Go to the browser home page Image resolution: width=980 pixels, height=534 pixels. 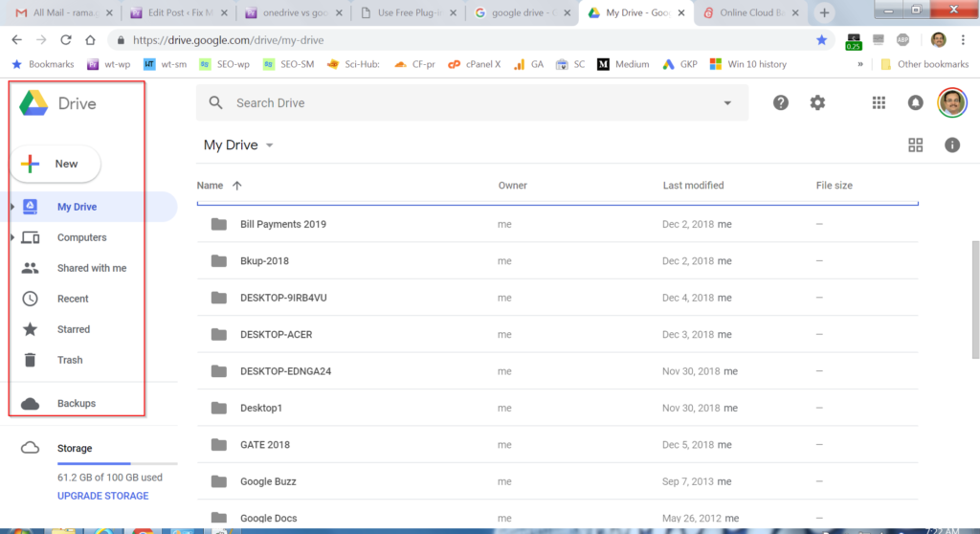tap(90, 40)
